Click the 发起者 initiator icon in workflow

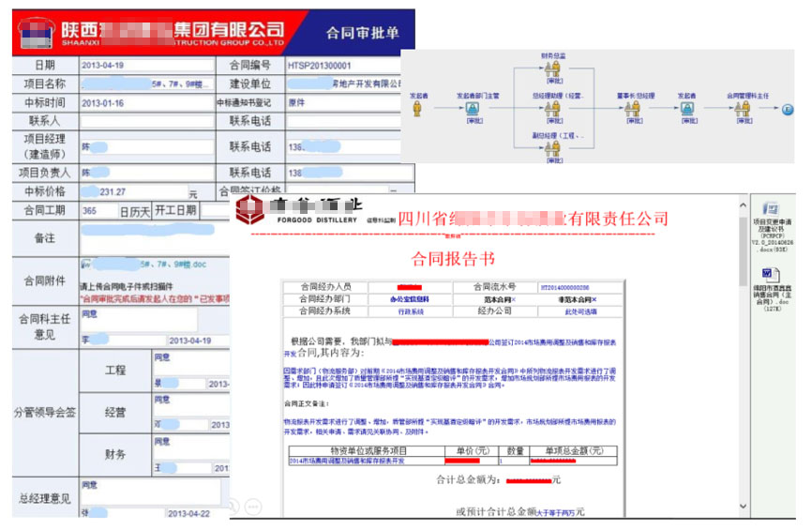coord(417,109)
